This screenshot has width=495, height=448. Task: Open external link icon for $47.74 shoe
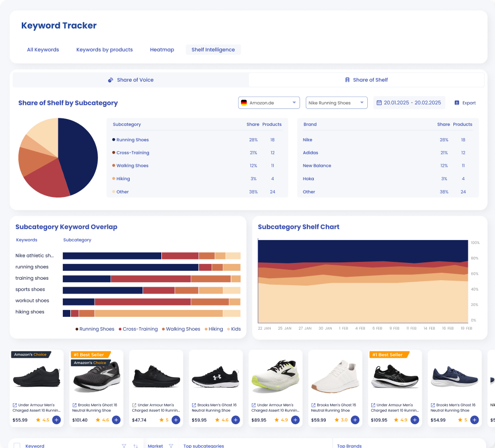[x=134, y=405]
